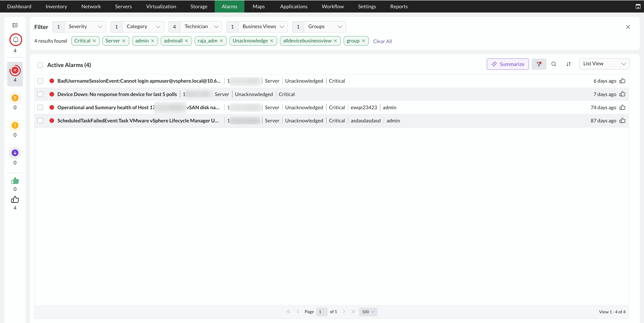
Task: Go to first page
Action: 288,312
